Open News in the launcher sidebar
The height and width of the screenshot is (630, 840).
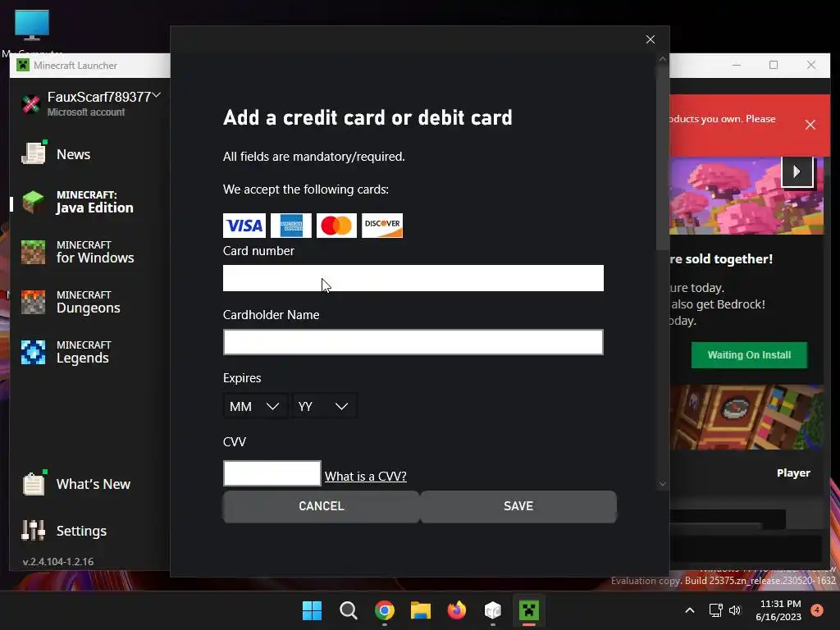click(73, 154)
